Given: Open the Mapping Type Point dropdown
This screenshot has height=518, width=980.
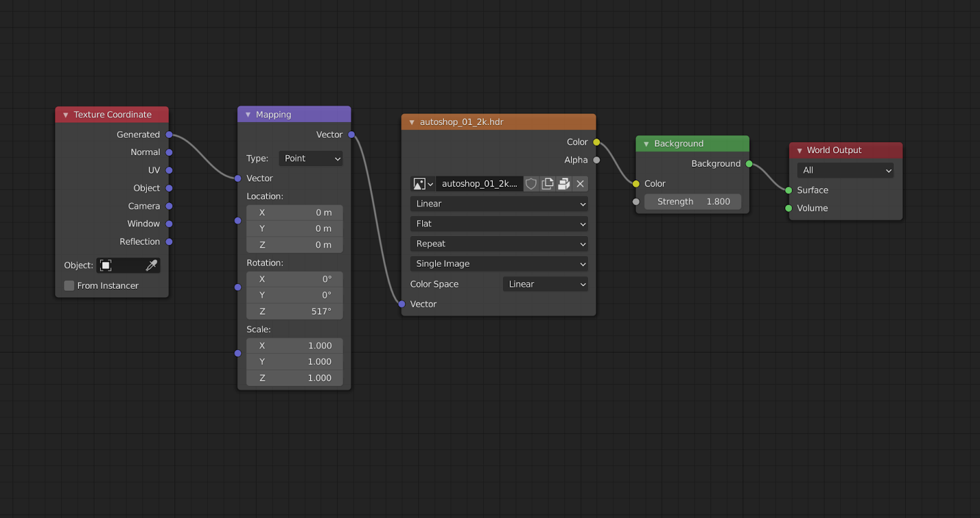Looking at the screenshot, I should 311,159.
